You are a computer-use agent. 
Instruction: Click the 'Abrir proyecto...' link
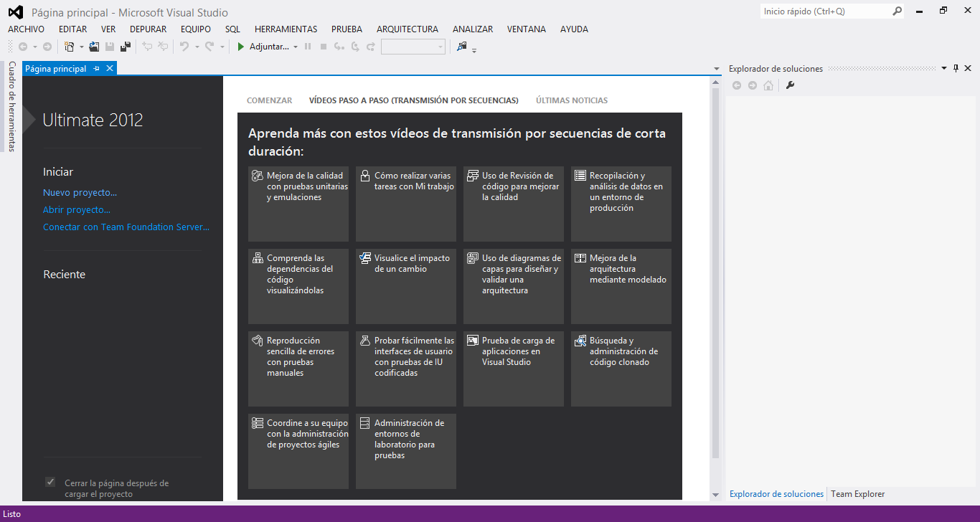[77, 210]
